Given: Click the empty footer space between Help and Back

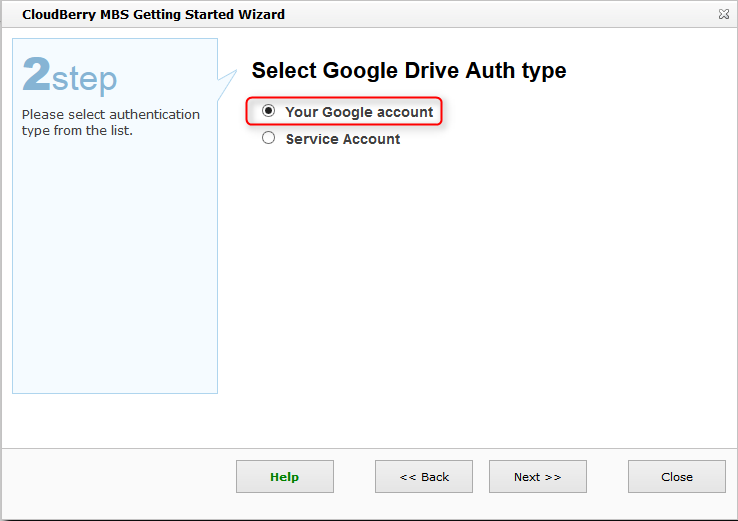Looking at the screenshot, I should [353, 477].
